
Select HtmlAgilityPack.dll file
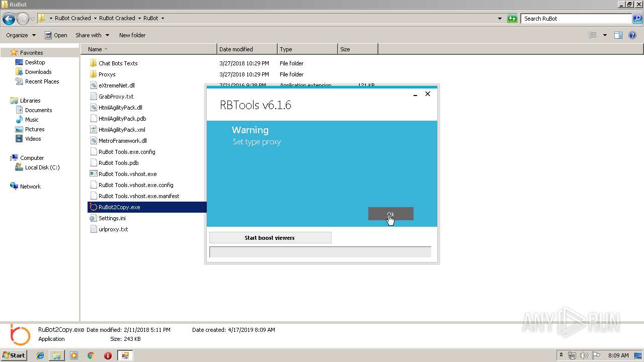point(120,108)
